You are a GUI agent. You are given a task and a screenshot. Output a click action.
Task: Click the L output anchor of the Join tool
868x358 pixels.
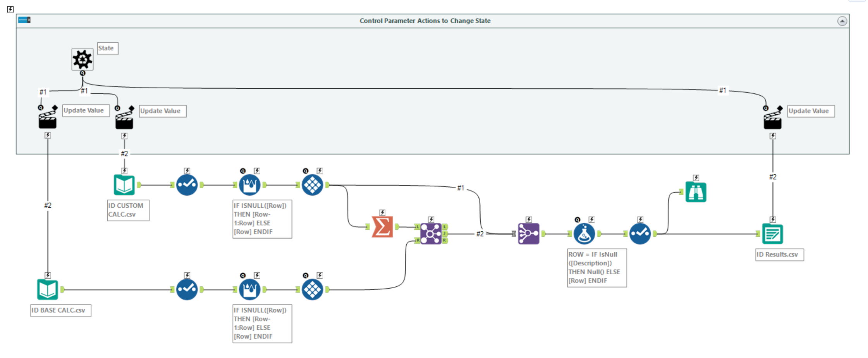click(x=445, y=227)
